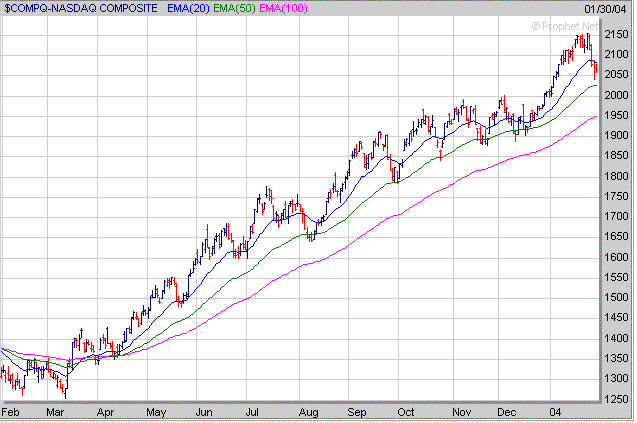Image resolution: width=637 pixels, height=423 pixels.
Task: Select the blue EMA(20) legend label
Action: tap(188, 8)
